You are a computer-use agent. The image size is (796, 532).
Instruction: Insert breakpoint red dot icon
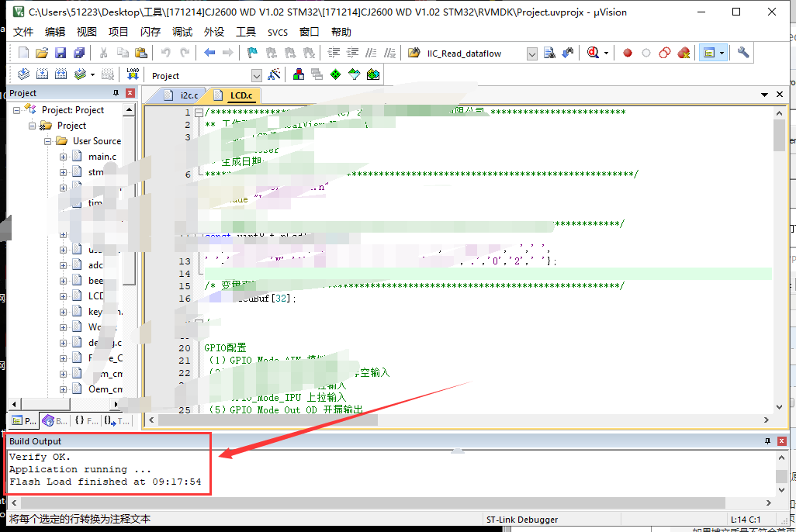[628, 53]
